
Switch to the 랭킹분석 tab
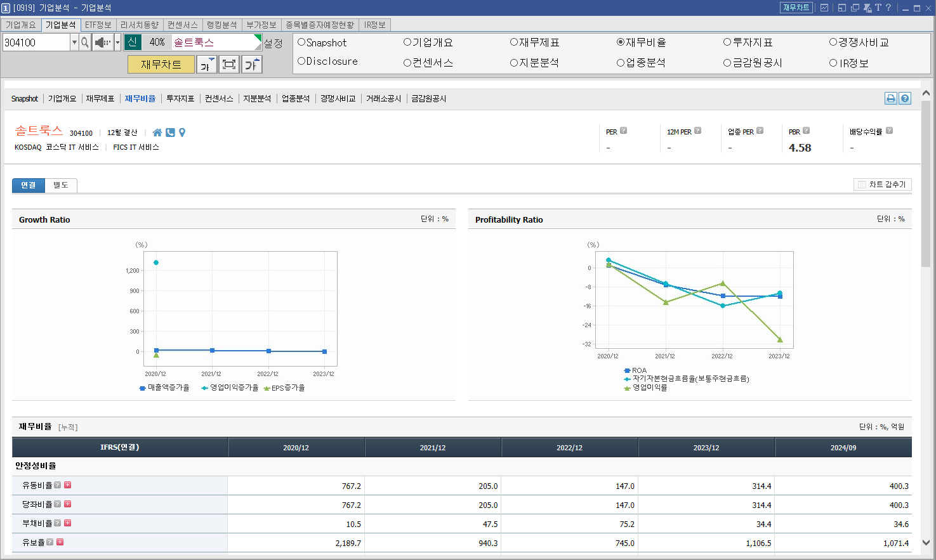point(222,25)
